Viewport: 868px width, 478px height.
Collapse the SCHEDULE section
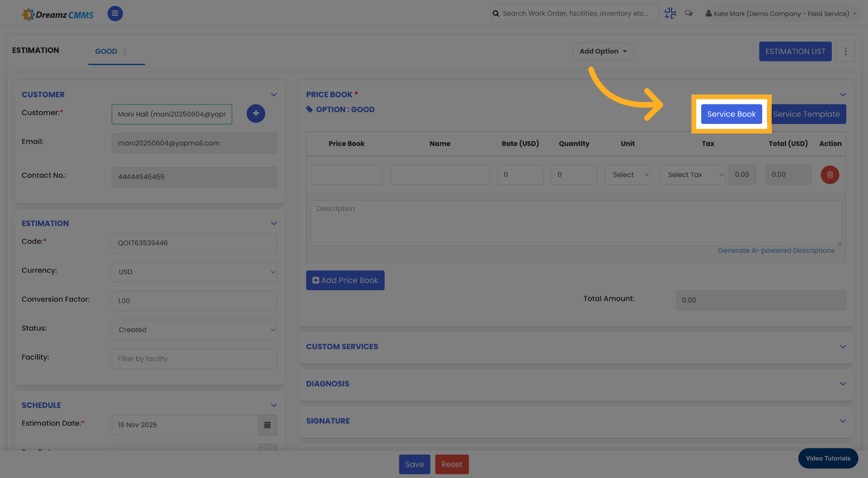274,405
